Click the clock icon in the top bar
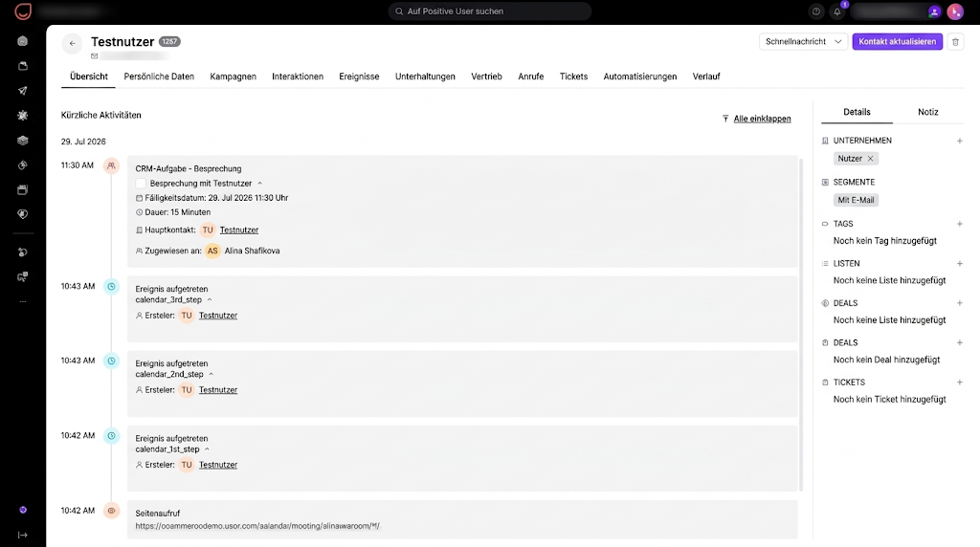 pos(815,11)
